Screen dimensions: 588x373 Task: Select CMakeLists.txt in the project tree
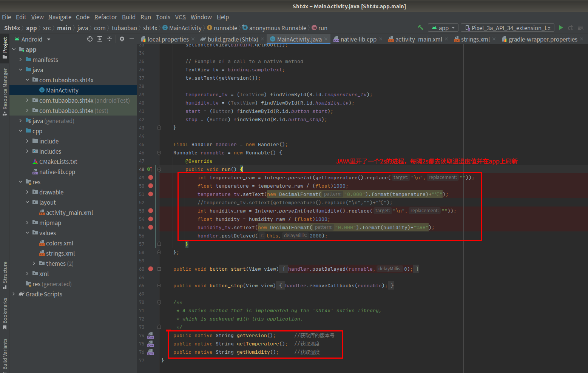[58, 162]
